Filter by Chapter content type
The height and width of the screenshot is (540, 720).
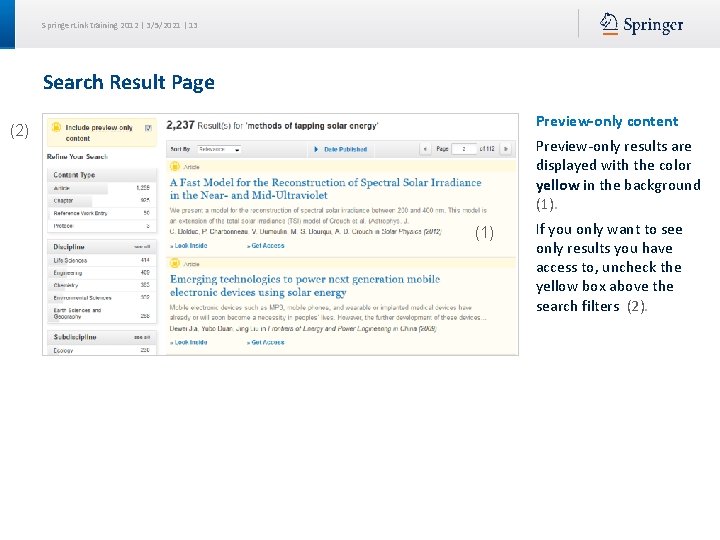click(102, 201)
